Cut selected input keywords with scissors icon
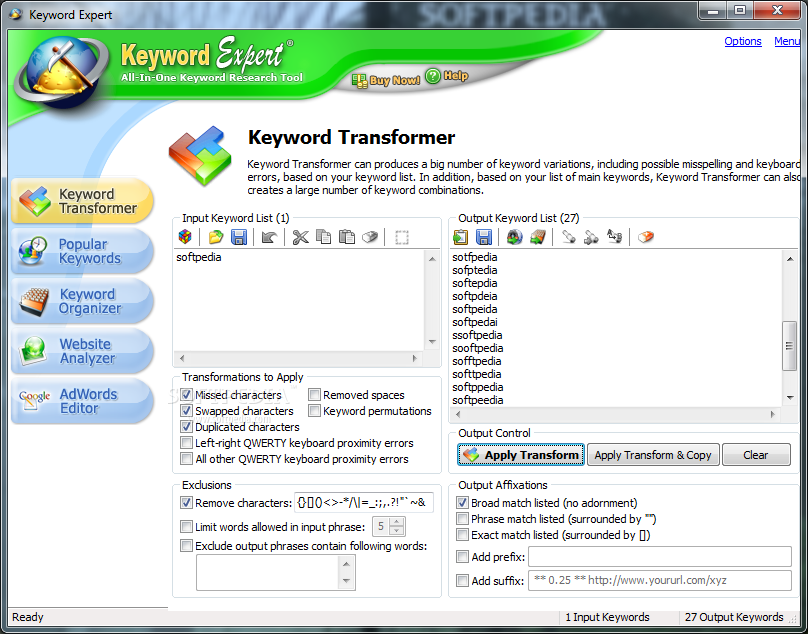Image resolution: width=808 pixels, height=634 pixels. tap(300, 237)
